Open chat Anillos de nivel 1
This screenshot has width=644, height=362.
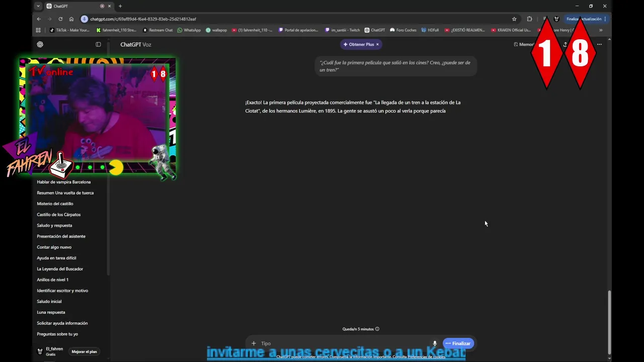pyautogui.click(x=52, y=280)
